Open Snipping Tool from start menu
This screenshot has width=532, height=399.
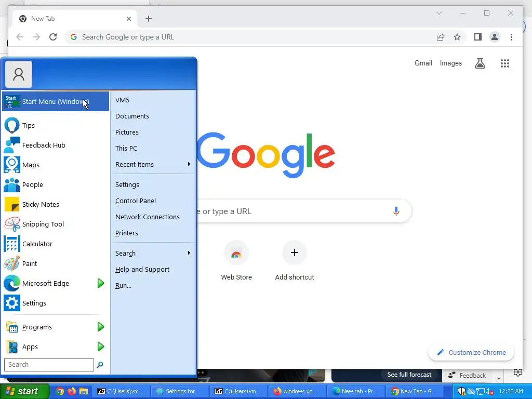[56, 224]
